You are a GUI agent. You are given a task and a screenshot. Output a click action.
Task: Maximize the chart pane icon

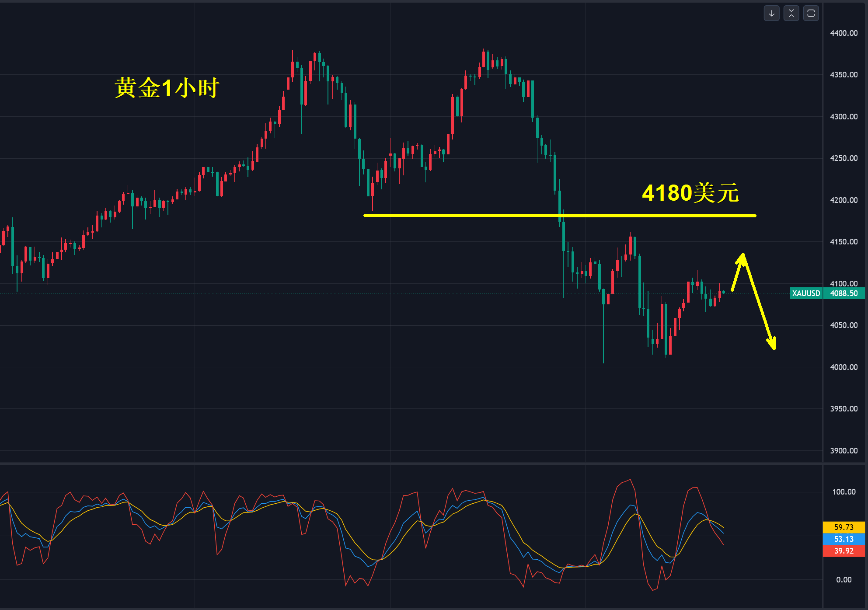point(811,13)
